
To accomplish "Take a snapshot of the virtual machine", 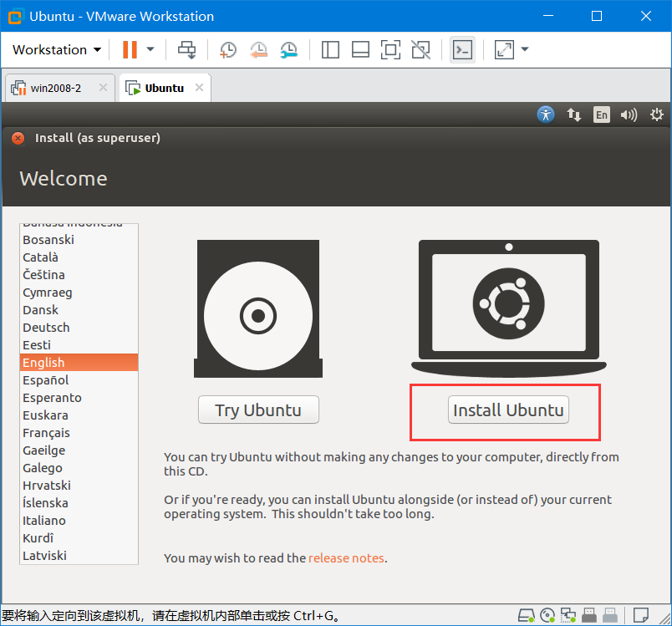I will [x=228, y=50].
